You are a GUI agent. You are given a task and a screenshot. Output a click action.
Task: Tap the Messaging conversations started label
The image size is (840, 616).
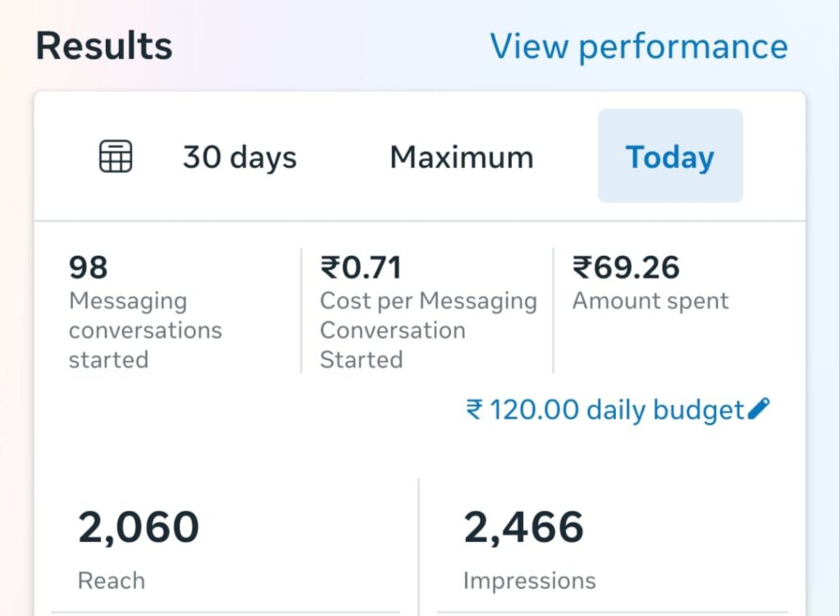pos(145,330)
